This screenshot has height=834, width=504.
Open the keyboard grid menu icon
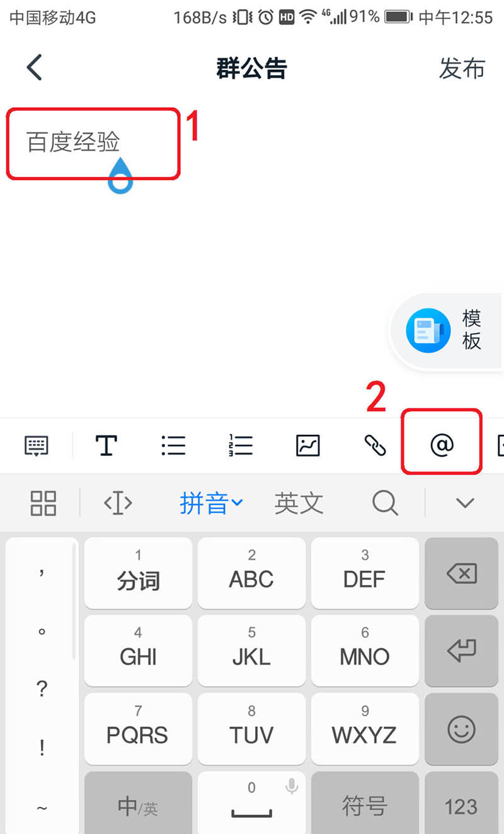pos(43,503)
